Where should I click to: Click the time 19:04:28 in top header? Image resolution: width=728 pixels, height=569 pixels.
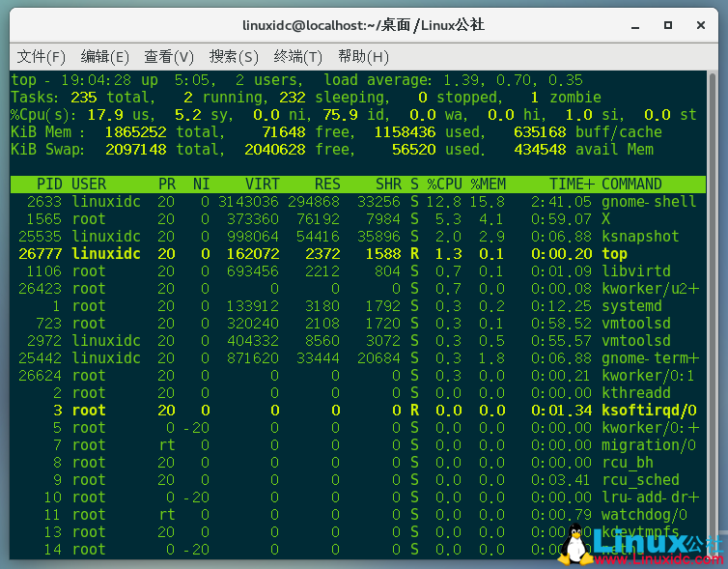tap(97, 80)
